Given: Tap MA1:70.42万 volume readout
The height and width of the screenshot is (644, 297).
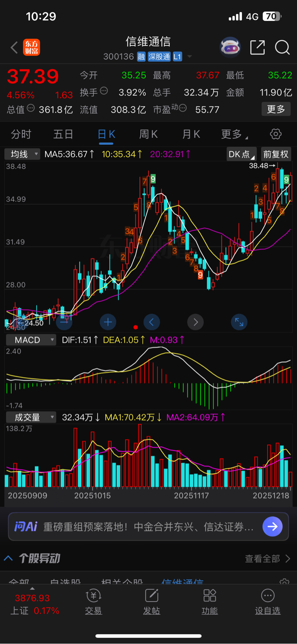Looking at the screenshot, I should (133, 417).
